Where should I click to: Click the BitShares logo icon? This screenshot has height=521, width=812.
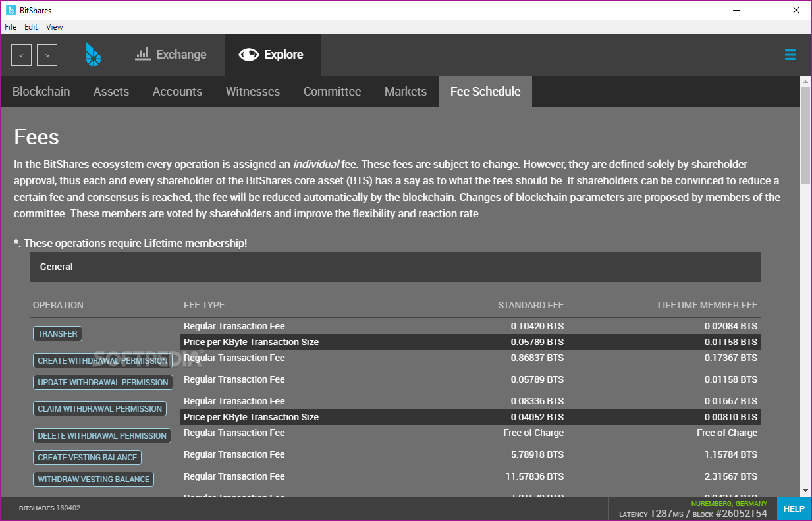click(x=94, y=55)
